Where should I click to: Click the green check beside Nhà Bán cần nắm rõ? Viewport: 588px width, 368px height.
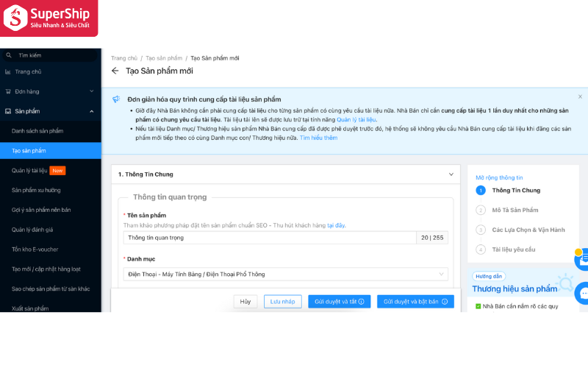point(477,306)
